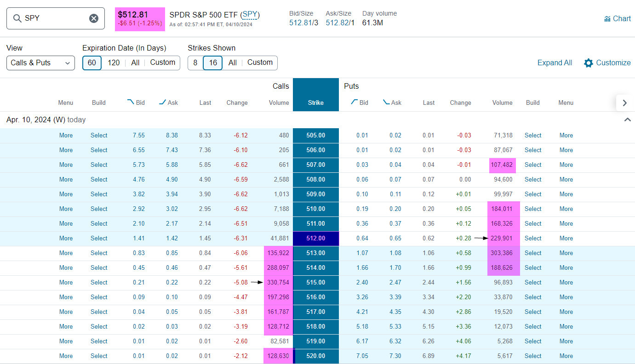Click puts Select for 512.00 strike

pyautogui.click(x=533, y=239)
